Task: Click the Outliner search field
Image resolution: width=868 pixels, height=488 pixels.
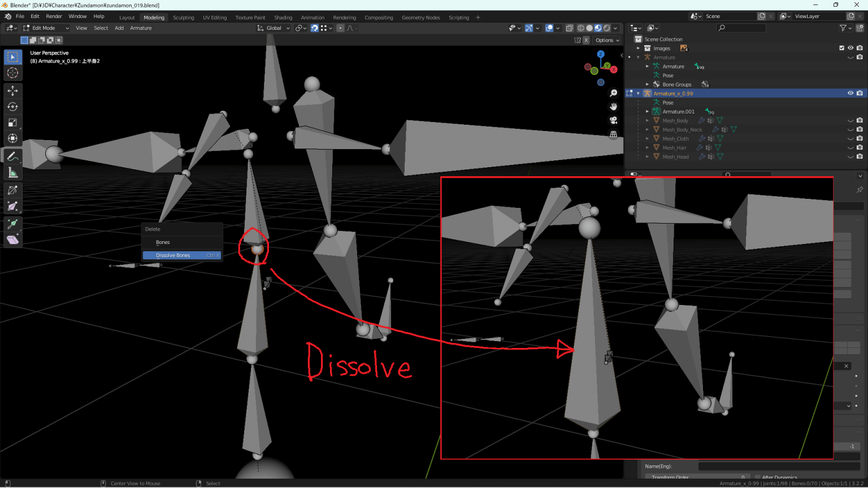Action: click(x=740, y=27)
